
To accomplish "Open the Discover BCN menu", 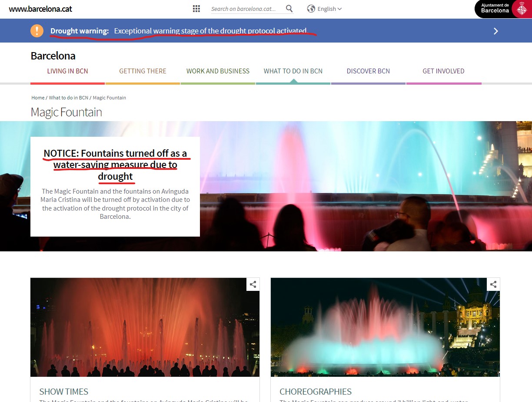I will pos(368,71).
